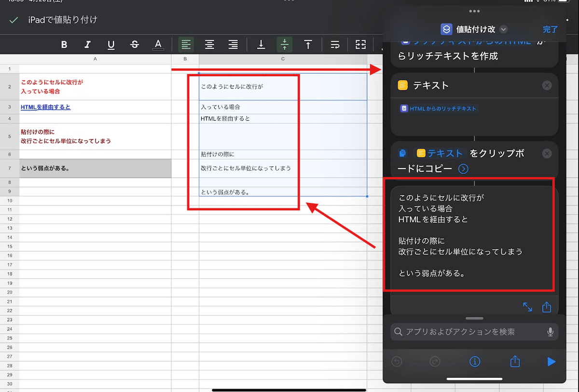Image resolution: width=579 pixels, height=392 pixels.
Task: Select cell A5 starting with 貼付けの際に
Action: point(95,136)
